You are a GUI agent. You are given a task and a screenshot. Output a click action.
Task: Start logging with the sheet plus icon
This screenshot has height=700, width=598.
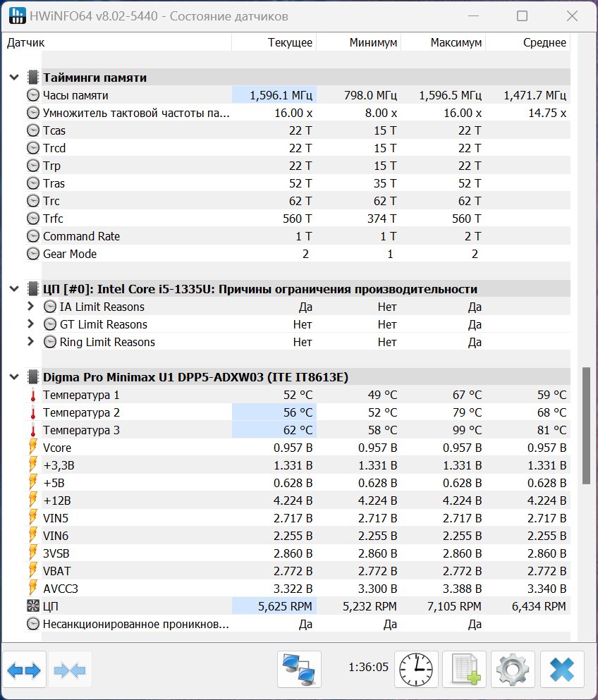pos(465,669)
